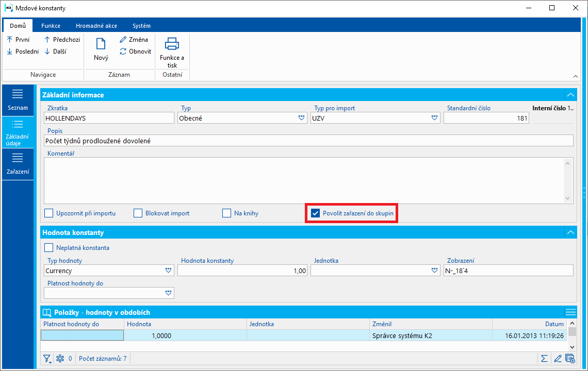588x371 pixels.
Task: Collapse the Základní informace section
Action: [570, 95]
